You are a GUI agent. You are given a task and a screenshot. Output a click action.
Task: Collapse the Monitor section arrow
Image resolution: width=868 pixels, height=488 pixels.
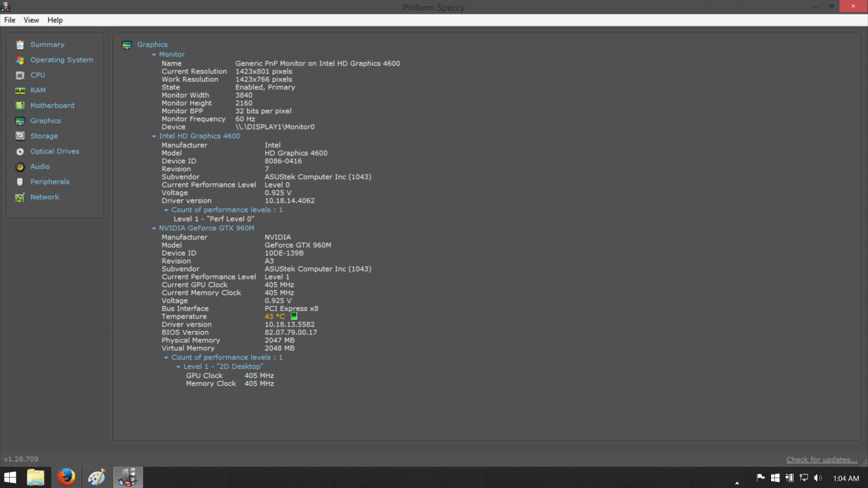point(154,55)
